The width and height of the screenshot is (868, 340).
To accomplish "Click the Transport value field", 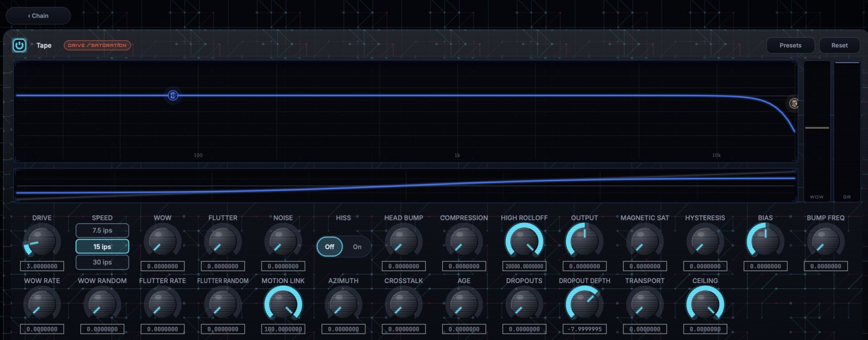I will [644, 329].
